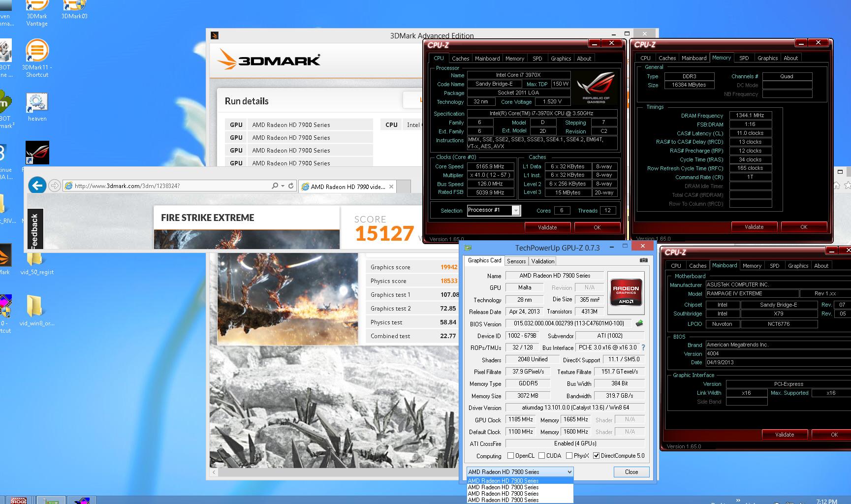Refresh the 3dmark.com page in IE
This screenshot has width=851, height=504.
pyautogui.click(x=291, y=186)
